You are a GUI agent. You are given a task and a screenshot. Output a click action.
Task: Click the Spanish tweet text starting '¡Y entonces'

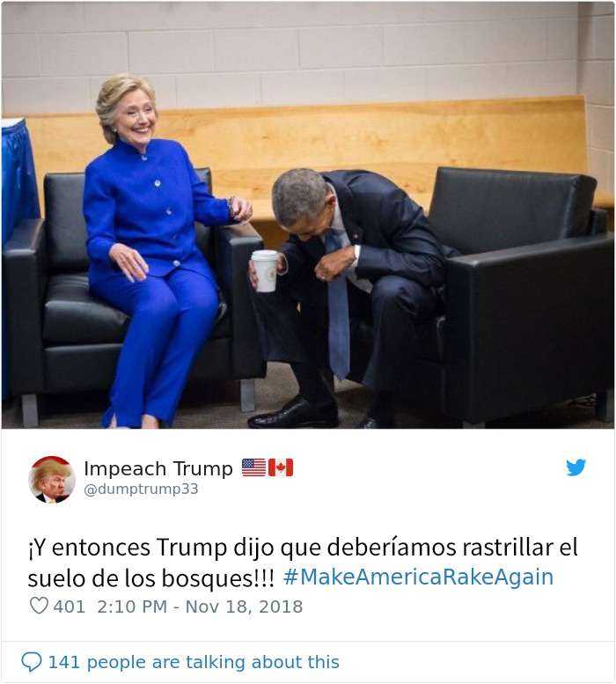tap(302, 563)
